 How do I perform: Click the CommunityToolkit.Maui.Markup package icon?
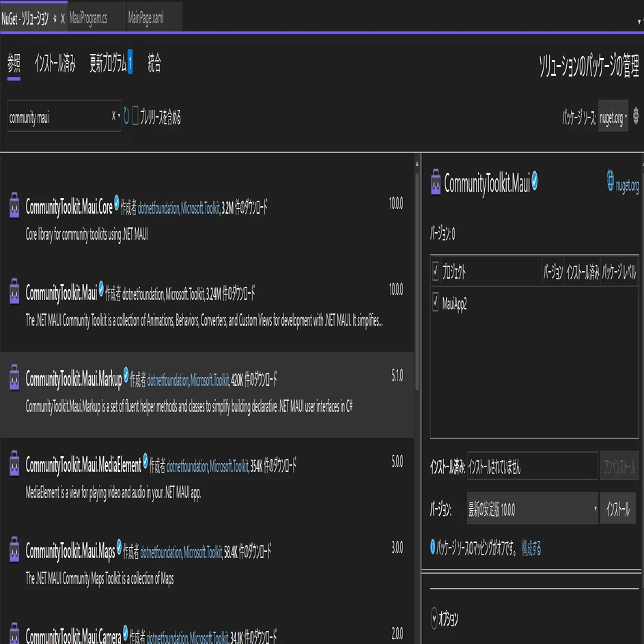[x=14, y=376]
